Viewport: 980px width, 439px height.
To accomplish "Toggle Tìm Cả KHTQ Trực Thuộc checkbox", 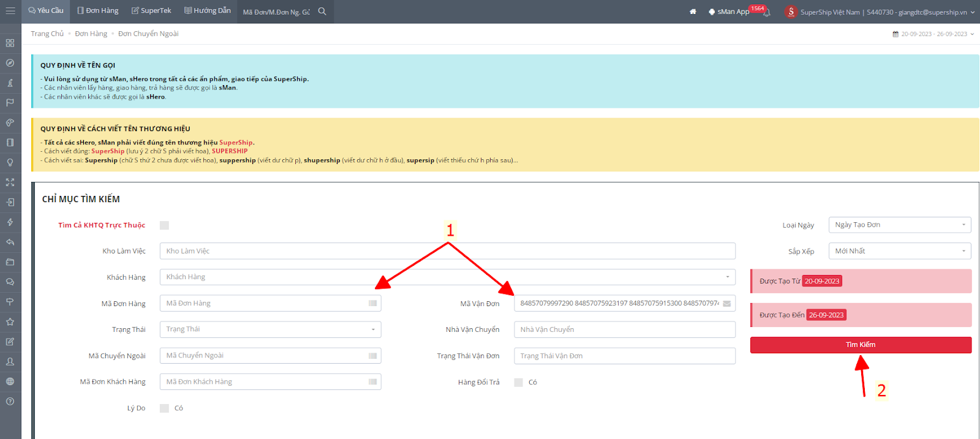I will 164,225.
